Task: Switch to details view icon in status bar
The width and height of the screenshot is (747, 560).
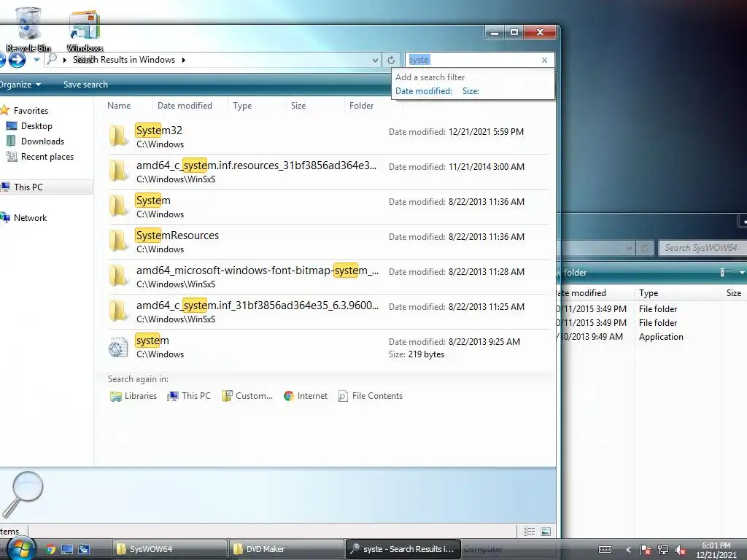Action: pyautogui.click(x=529, y=532)
